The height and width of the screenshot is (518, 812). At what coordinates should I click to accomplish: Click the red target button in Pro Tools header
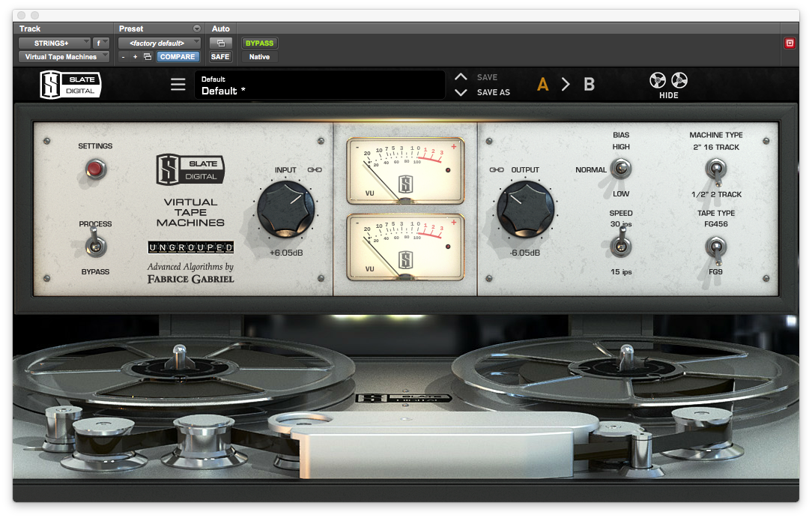[790, 43]
